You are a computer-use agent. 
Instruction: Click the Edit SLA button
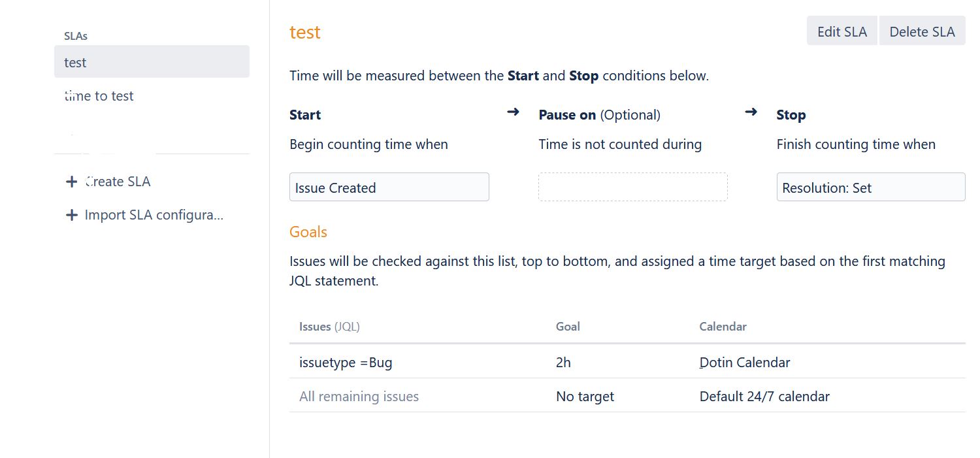[x=842, y=31]
